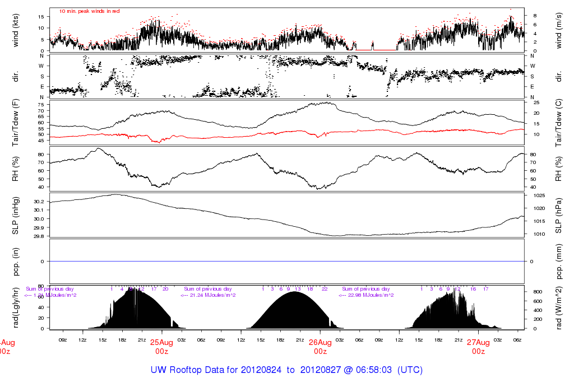Click the "26Aug 00z" date marker
This screenshot has width=574, height=392.
[320, 347]
